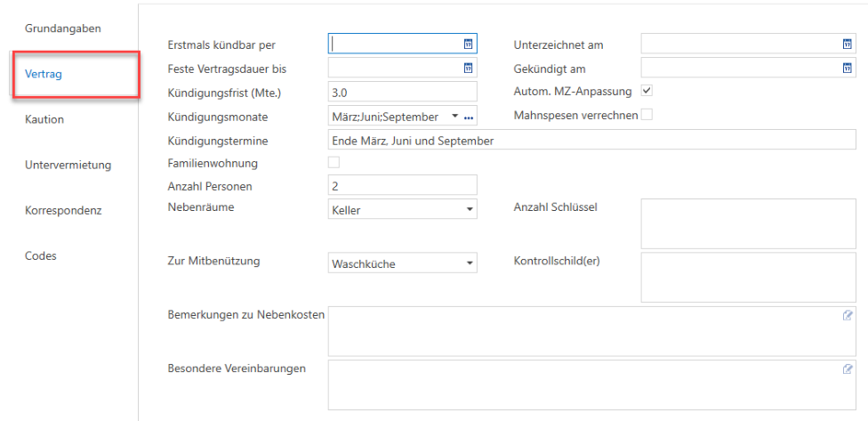Open calendar picker for Feste Vertragsdauer bis
The image size is (868, 421).
click(468, 69)
